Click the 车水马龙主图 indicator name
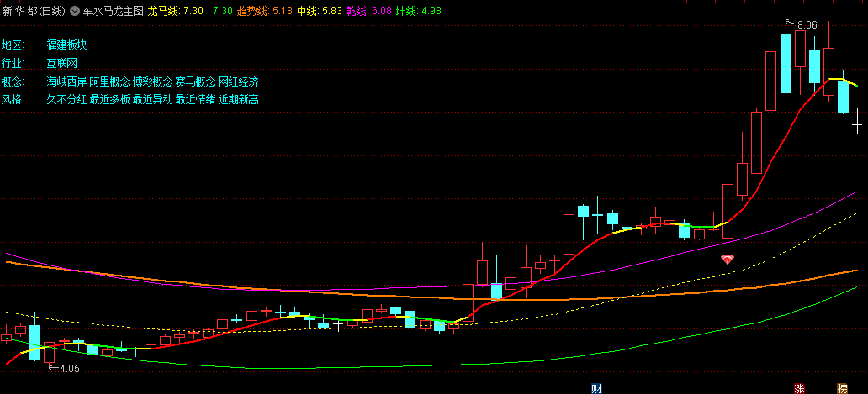This screenshot has height=394, width=868. click(113, 11)
